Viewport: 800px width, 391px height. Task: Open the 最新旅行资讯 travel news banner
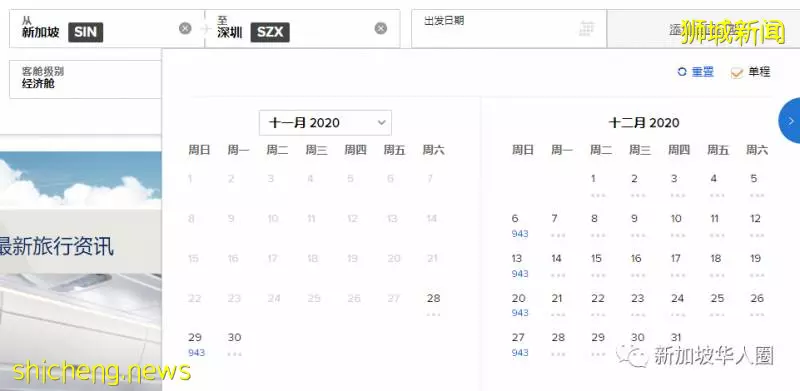point(57,247)
